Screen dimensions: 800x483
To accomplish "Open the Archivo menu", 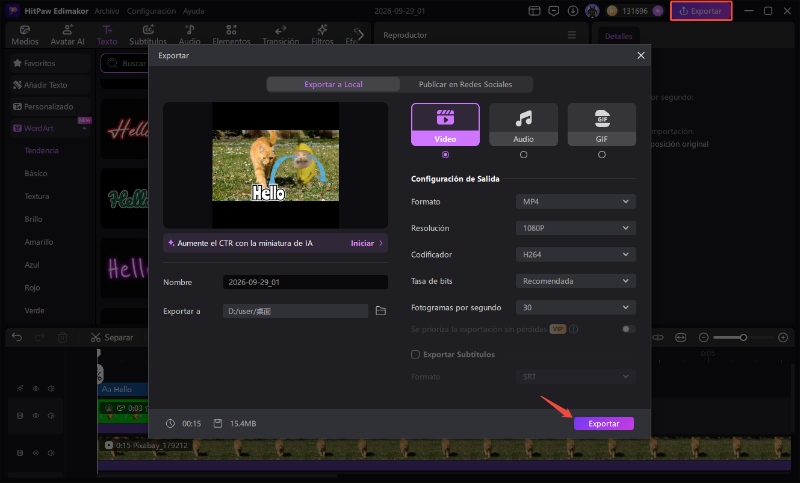I will pyautogui.click(x=107, y=11).
